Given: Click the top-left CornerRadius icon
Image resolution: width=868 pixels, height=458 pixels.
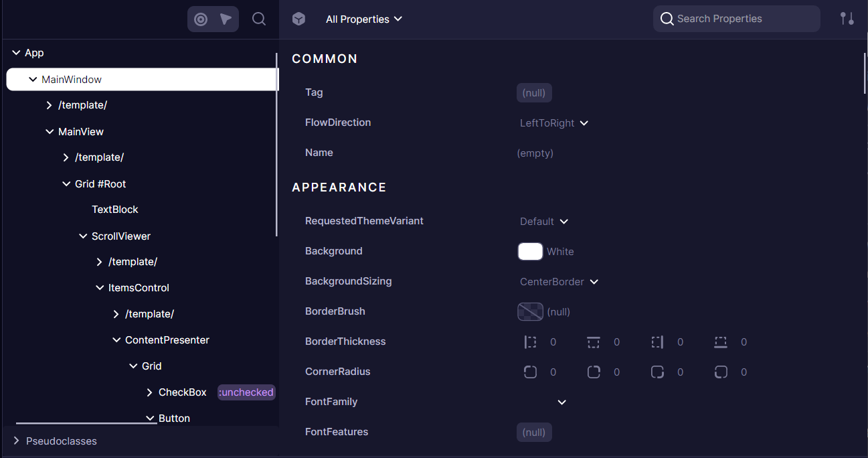Looking at the screenshot, I should click(530, 372).
